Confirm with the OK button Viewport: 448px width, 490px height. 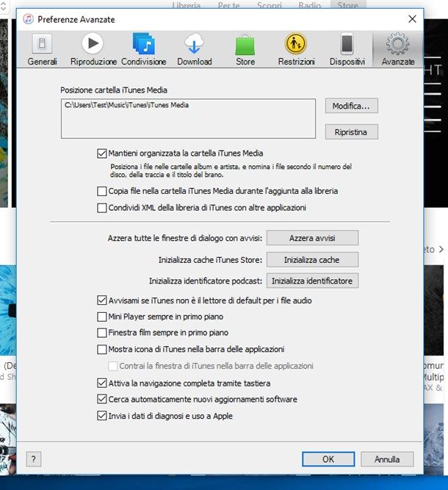coord(328,459)
